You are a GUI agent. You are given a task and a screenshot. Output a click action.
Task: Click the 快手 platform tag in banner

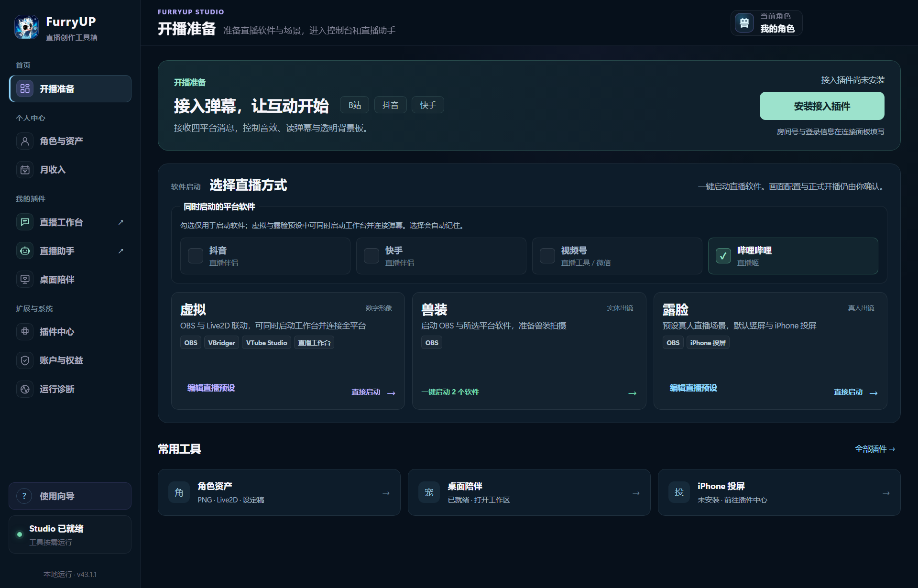428,105
